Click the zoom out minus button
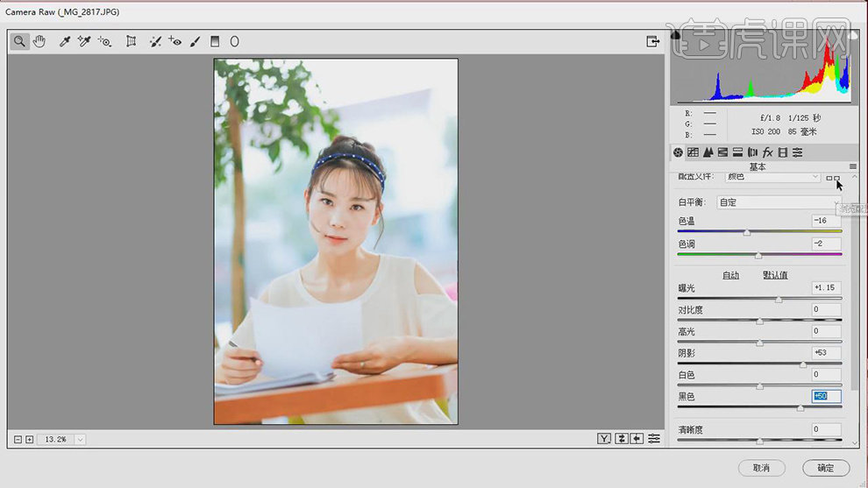The image size is (868, 488). coord(18,439)
